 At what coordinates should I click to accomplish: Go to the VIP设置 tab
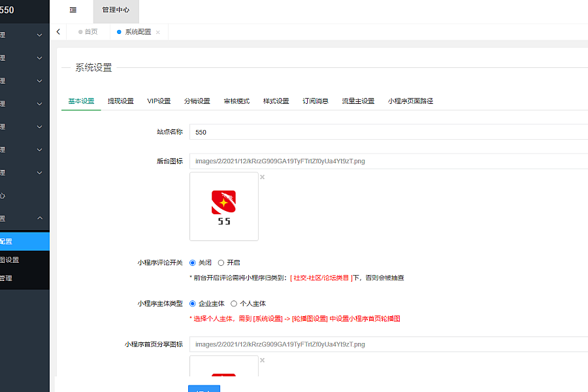(x=159, y=101)
